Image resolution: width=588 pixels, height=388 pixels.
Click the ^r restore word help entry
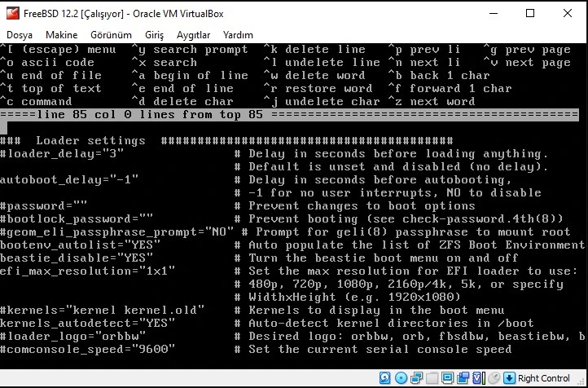point(318,89)
